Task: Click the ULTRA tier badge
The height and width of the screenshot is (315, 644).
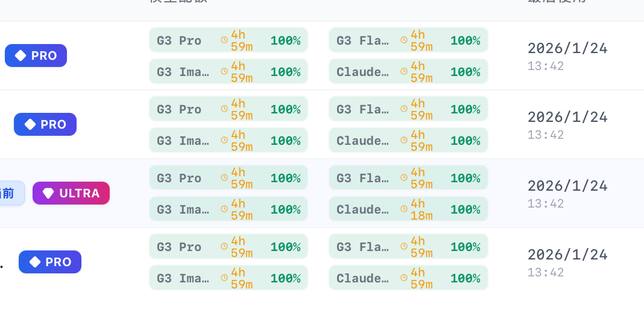Action: tap(71, 193)
